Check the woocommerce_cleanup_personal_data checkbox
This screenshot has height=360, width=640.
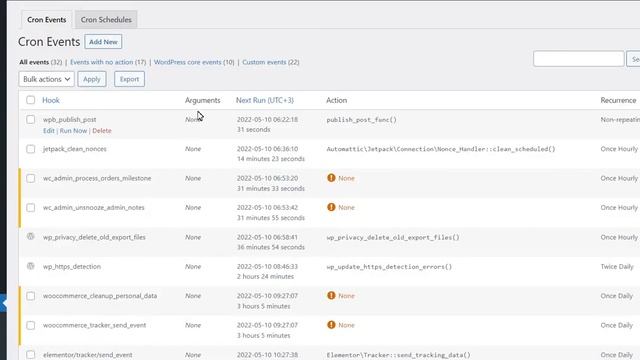click(31, 296)
